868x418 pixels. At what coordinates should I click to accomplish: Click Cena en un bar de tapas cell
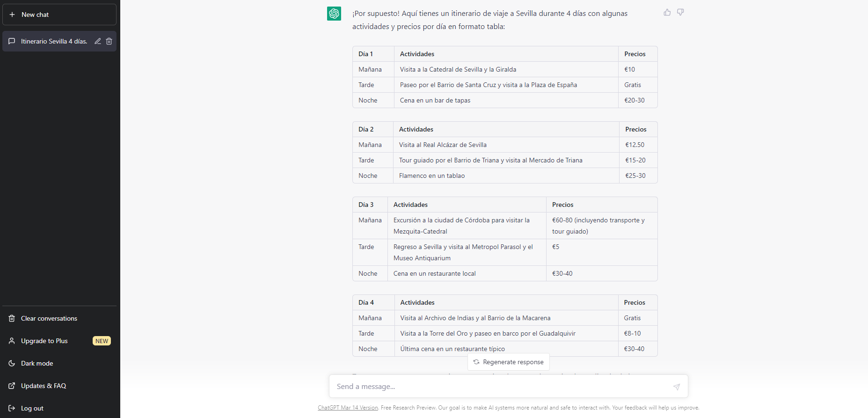[x=506, y=100]
